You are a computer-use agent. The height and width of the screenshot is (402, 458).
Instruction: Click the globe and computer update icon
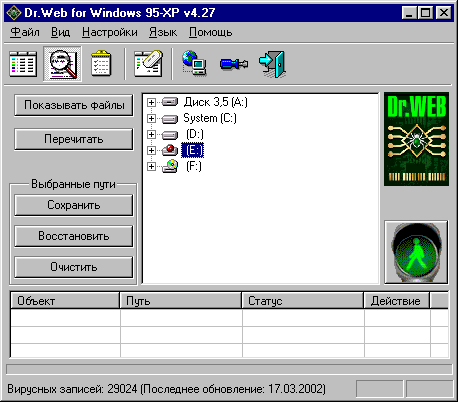coord(194,63)
